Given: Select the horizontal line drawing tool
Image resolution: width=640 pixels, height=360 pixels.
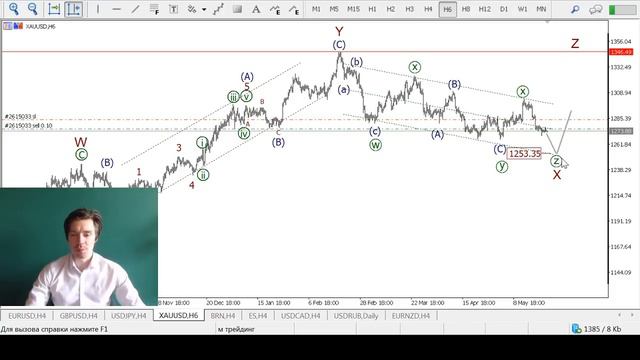Looking at the screenshot, I should pyautogui.click(x=117, y=9).
